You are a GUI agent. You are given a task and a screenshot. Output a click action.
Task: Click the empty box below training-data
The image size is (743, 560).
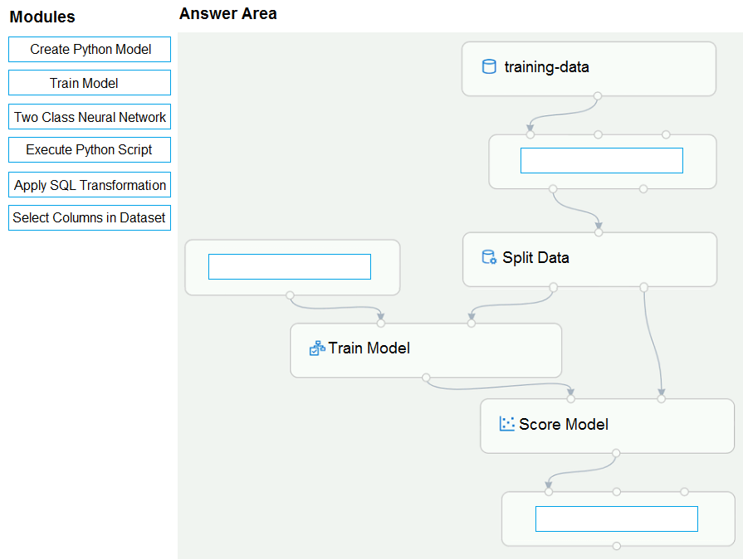pyautogui.click(x=602, y=160)
